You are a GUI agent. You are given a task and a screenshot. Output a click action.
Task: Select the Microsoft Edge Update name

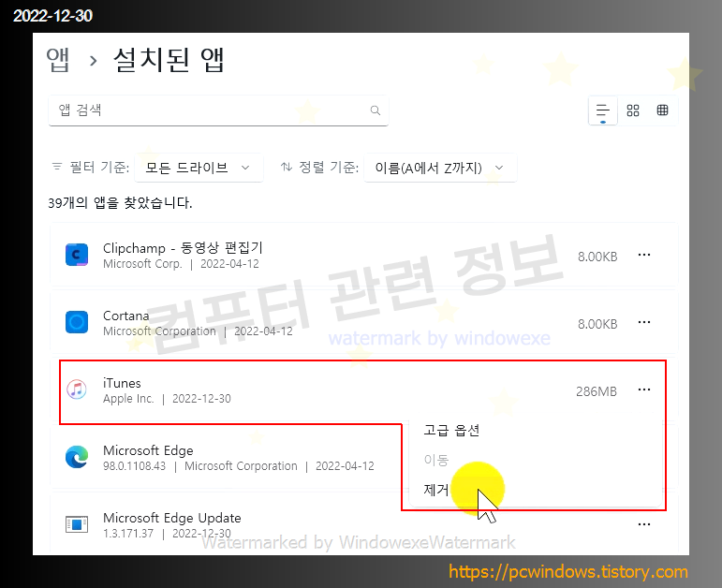coord(171,518)
